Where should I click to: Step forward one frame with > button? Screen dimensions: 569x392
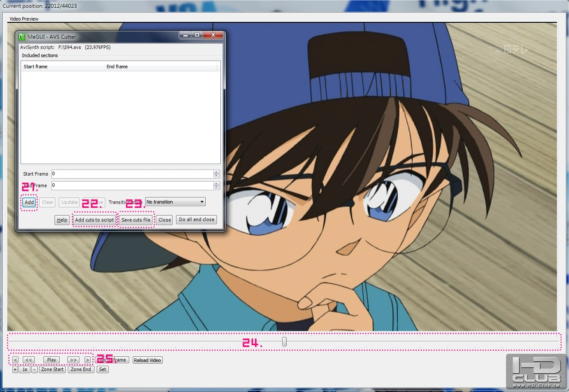88,360
